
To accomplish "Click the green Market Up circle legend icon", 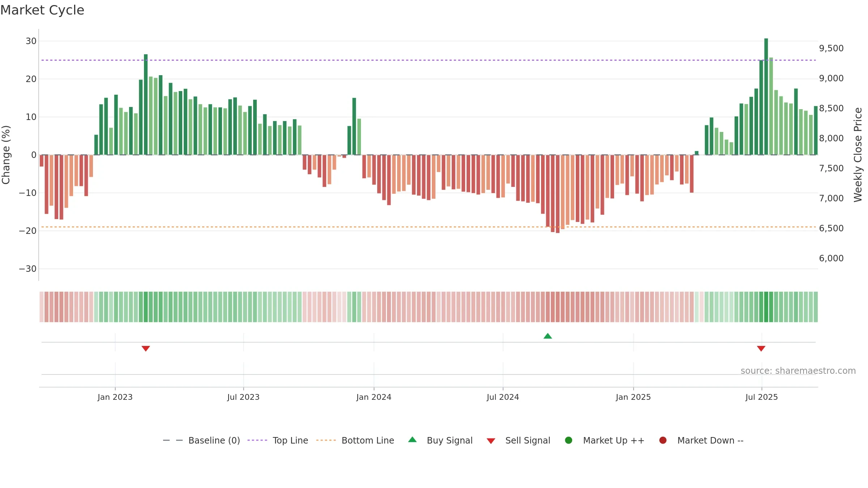I will (569, 440).
